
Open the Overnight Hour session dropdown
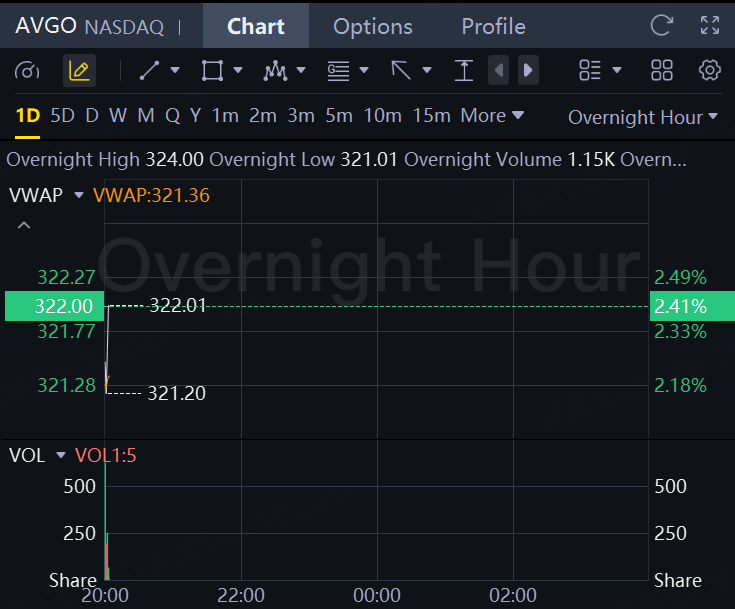[643, 117]
